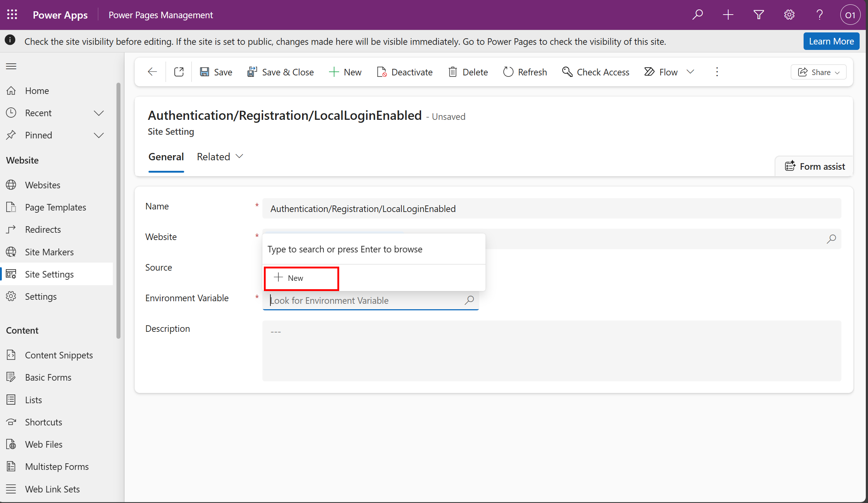Open the Related tab dropdown

pyautogui.click(x=239, y=156)
